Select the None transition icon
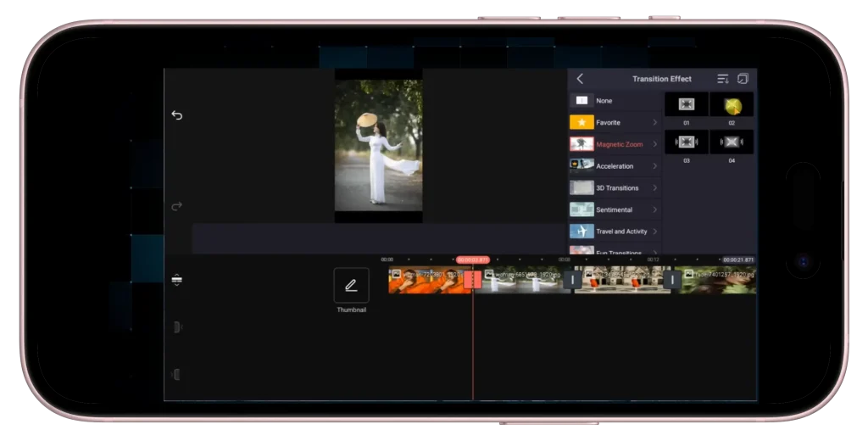Screen dimensions: 868x441 click(x=581, y=101)
